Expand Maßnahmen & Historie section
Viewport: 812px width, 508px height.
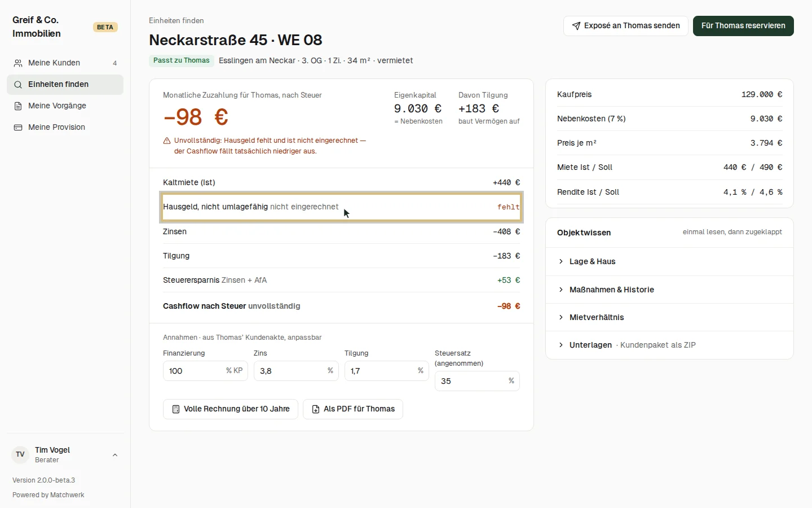pyautogui.click(x=669, y=290)
